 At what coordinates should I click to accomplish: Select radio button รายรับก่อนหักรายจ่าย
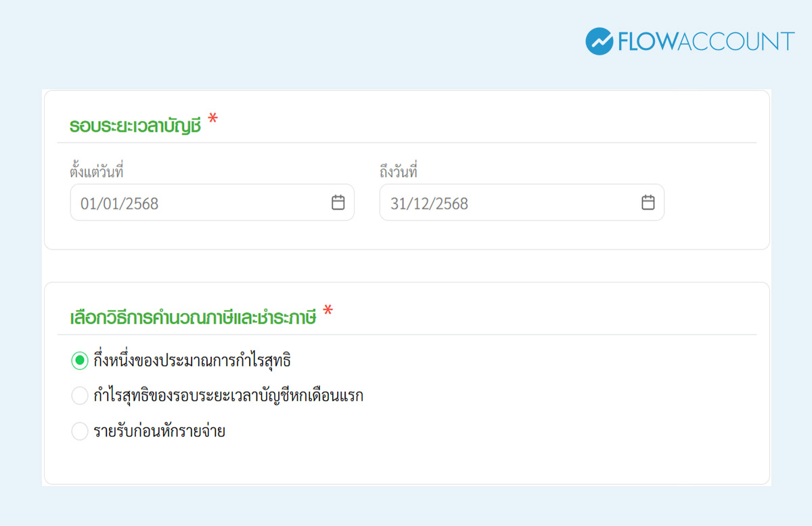point(80,431)
